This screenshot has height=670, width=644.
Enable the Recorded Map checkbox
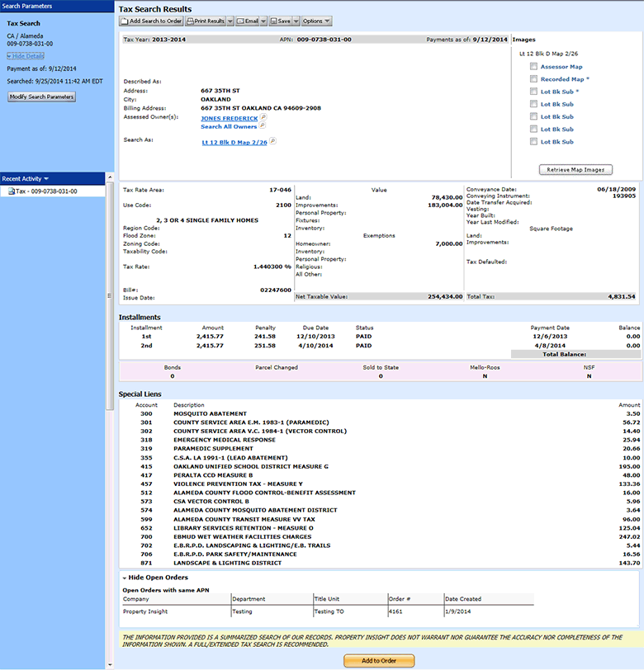[x=534, y=79]
